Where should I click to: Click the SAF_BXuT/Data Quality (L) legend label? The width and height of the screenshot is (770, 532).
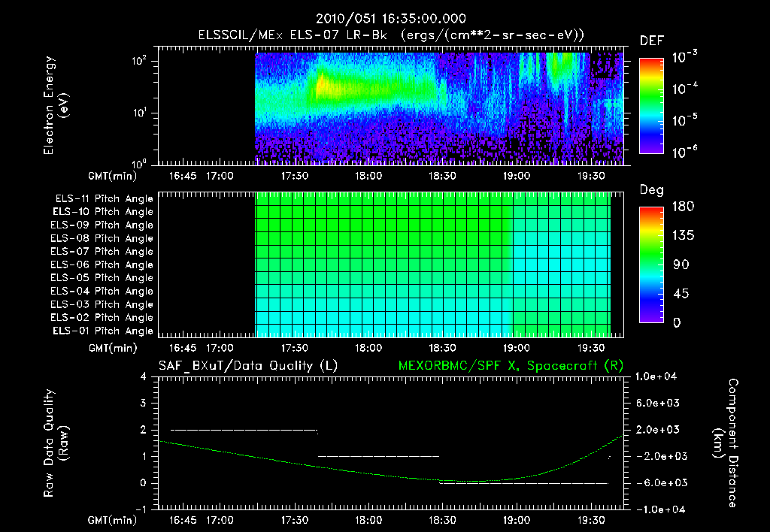[x=248, y=366]
